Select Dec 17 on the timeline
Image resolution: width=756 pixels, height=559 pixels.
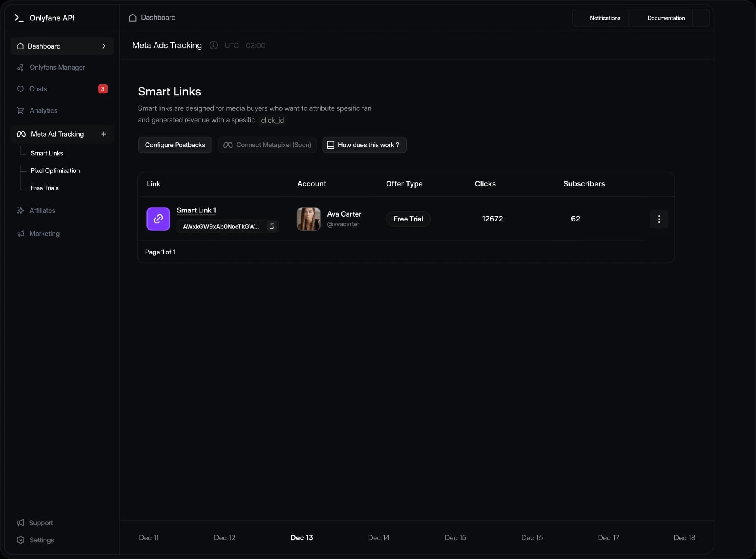608,538
